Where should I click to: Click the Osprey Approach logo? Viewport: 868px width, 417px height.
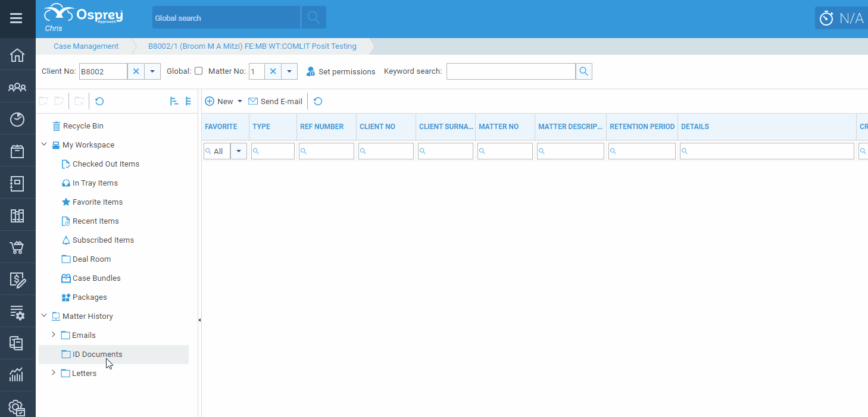coord(83,14)
